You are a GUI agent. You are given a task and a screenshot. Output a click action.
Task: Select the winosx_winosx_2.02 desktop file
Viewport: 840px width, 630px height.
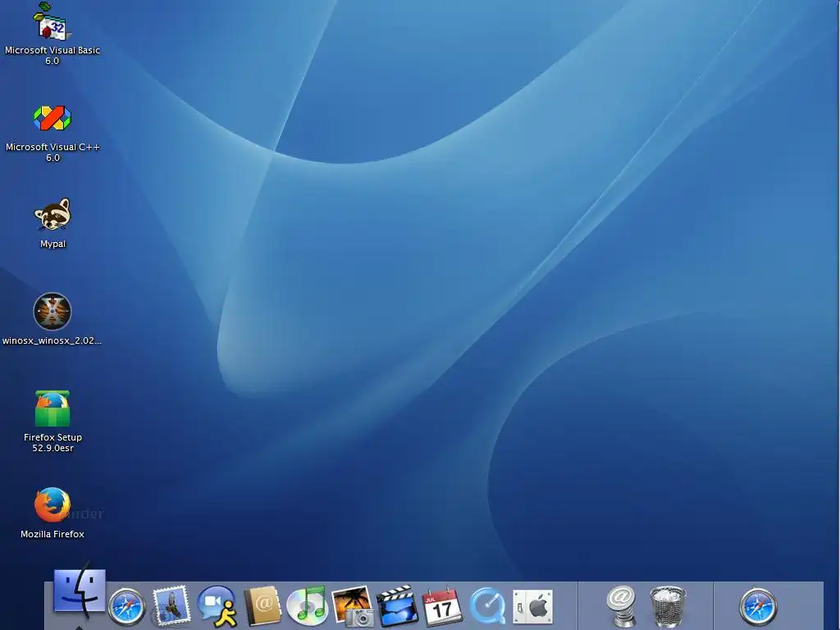(x=52, y=311)
